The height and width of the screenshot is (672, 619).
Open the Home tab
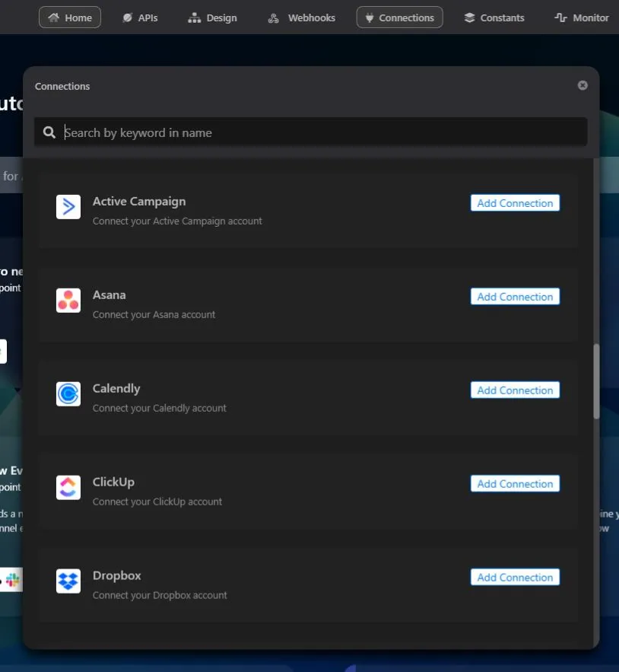tap(70, 18)
